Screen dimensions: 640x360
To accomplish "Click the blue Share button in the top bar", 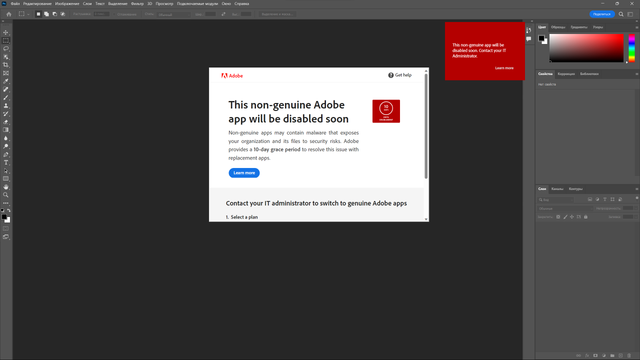I will 602,14.
